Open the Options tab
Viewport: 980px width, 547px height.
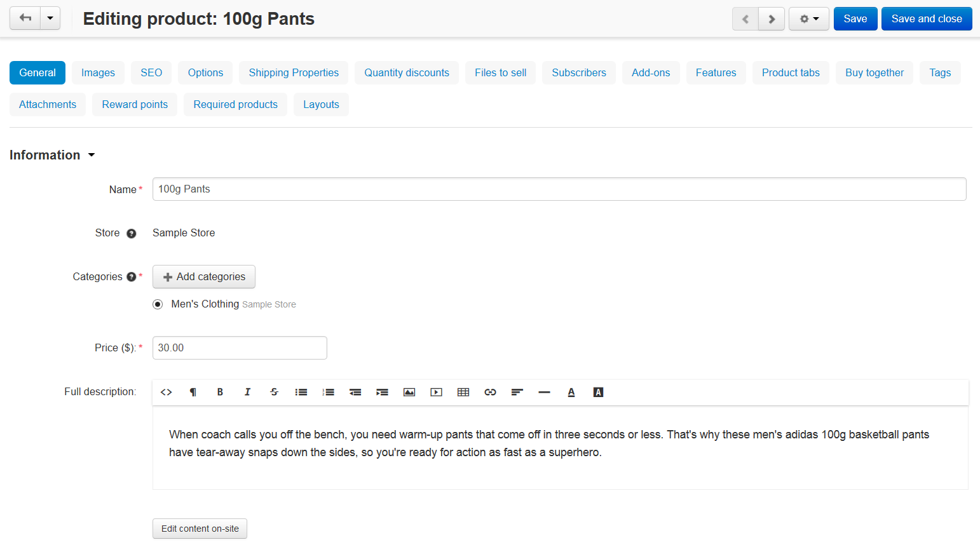[x=205, y=72]
